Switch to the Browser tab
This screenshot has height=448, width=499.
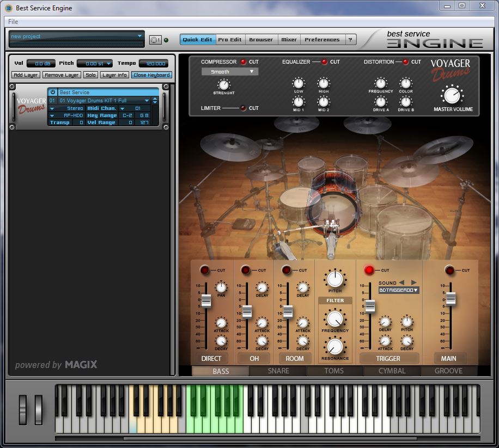tap(261, 40)
